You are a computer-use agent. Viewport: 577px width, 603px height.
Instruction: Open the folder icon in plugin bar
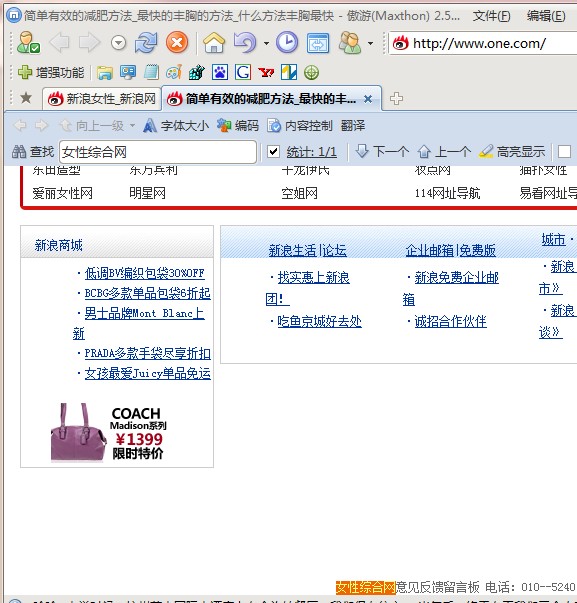105,72
